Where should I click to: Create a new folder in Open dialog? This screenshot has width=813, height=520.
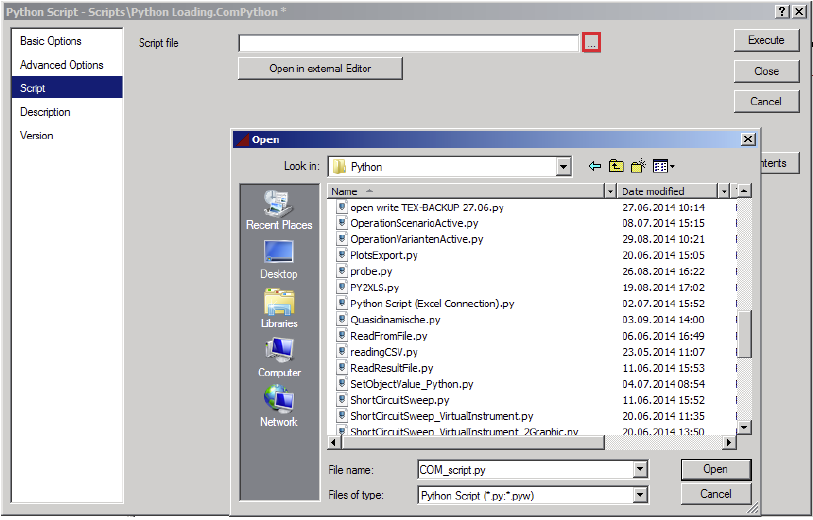point(638,166)
